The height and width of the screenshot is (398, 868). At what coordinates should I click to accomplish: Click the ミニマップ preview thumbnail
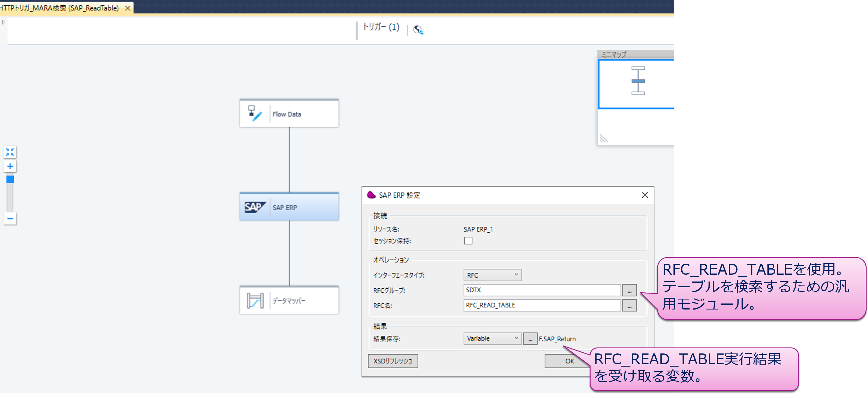(637, 84)
